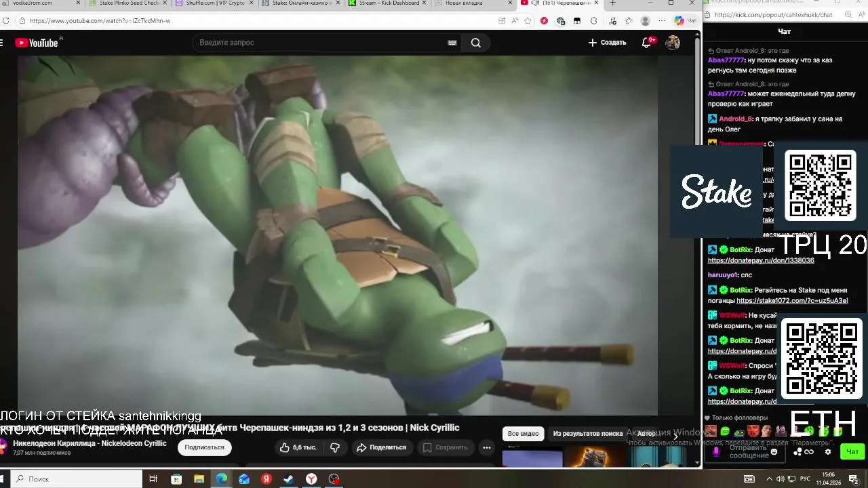Image resolution: width=868 pixels, height=488 pixels.
Task: Open File Explorer from taskbar
Action: pyautogui.click(x=199, y=479)
